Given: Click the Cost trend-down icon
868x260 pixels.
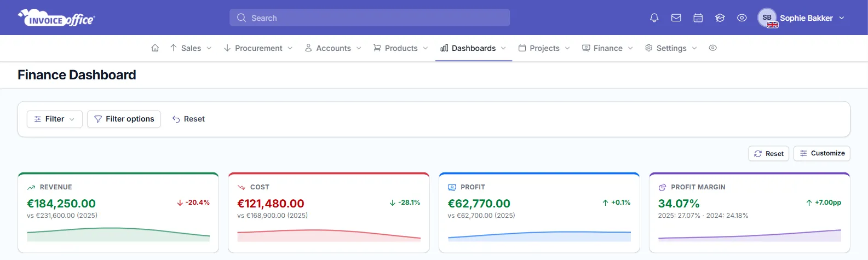Looking at the screenshot, I should 242,187.
